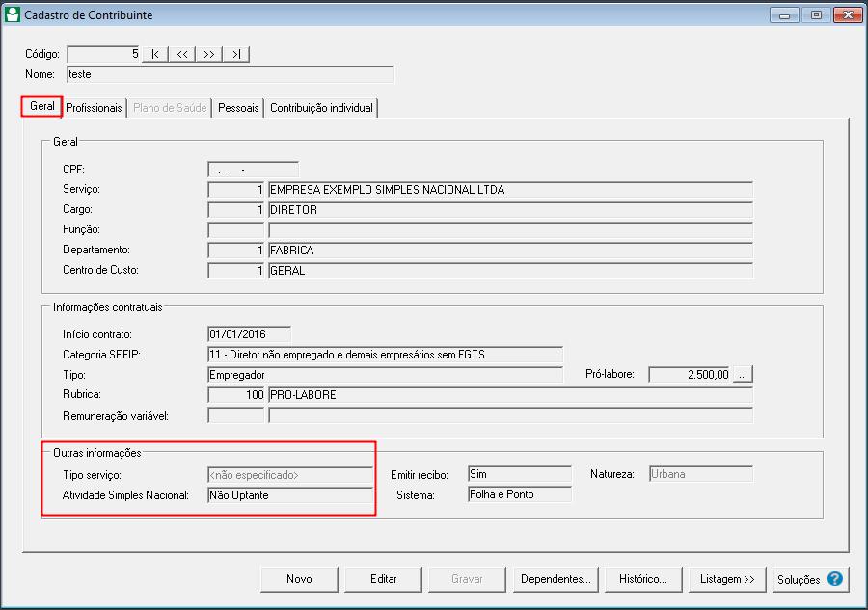Image resolution: width=868 pixels, height=610 pixels.
Task: Switch to the Geral tab
Action: tap(41, 106)
